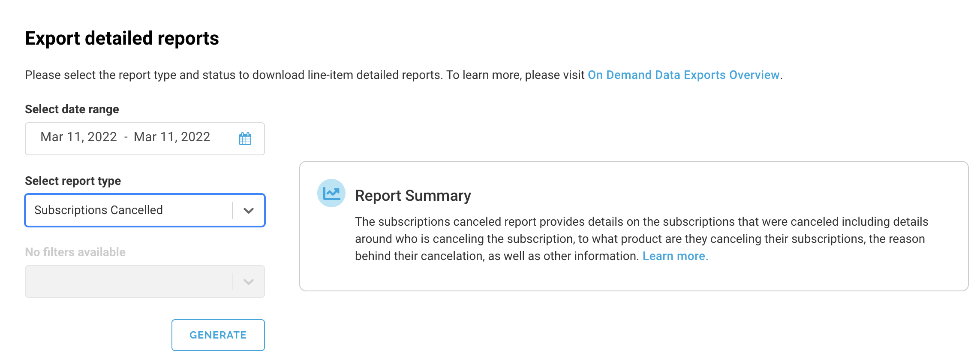The width and height of the screenshot is (980, 363).
Task: Click the GENERATE button
Action: pos(218,335)
